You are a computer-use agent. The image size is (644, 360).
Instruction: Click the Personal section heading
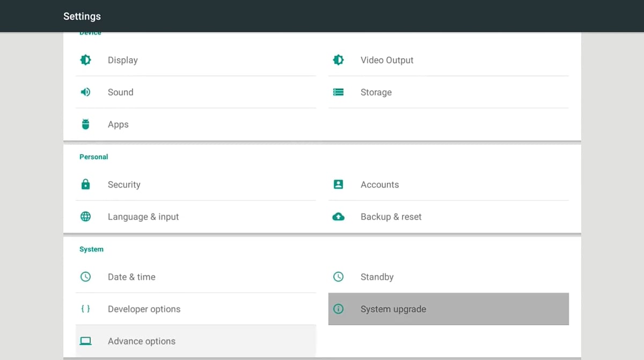click(x=94, y=157)
